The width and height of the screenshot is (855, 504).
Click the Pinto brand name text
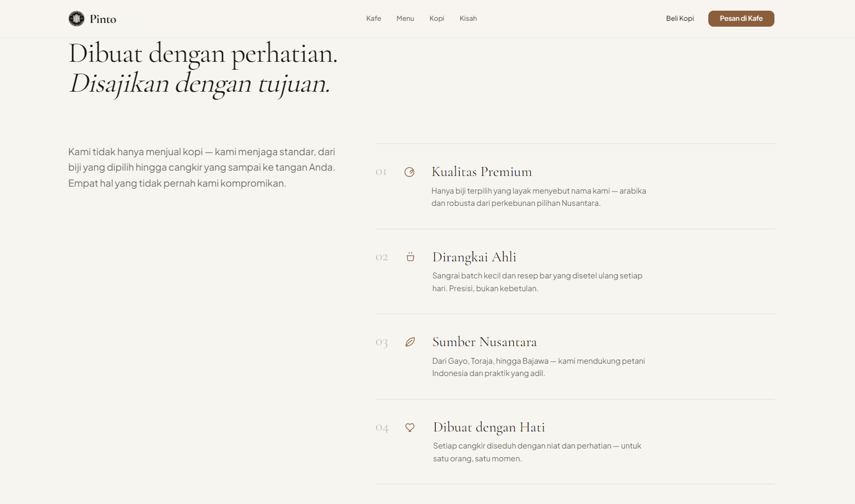point(103,19)
